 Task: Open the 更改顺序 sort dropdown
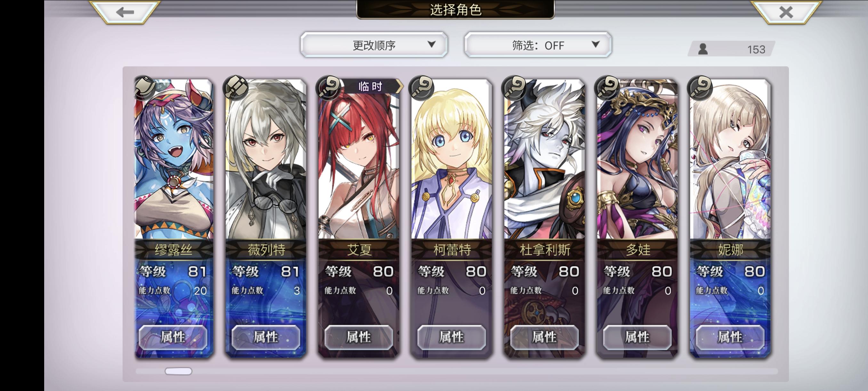pos(374,45)
